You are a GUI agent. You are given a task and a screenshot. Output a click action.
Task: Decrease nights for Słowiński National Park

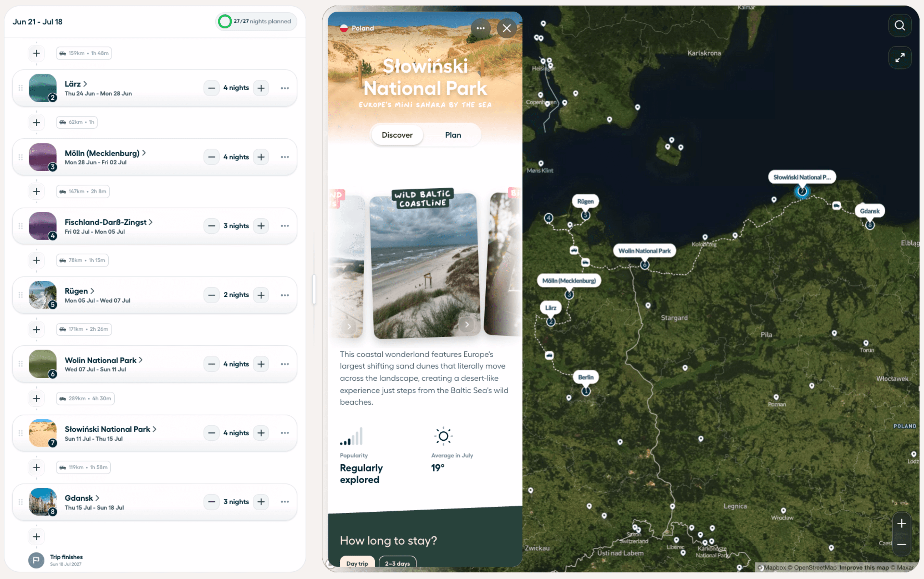coord(212,433)
